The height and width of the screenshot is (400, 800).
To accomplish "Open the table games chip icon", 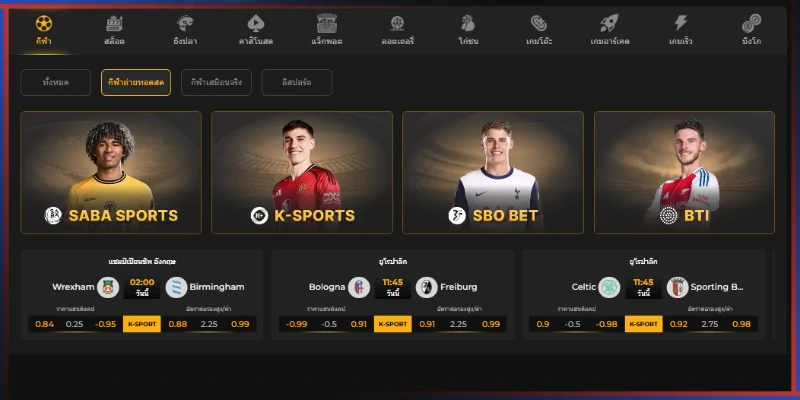I will coord(539,23).
